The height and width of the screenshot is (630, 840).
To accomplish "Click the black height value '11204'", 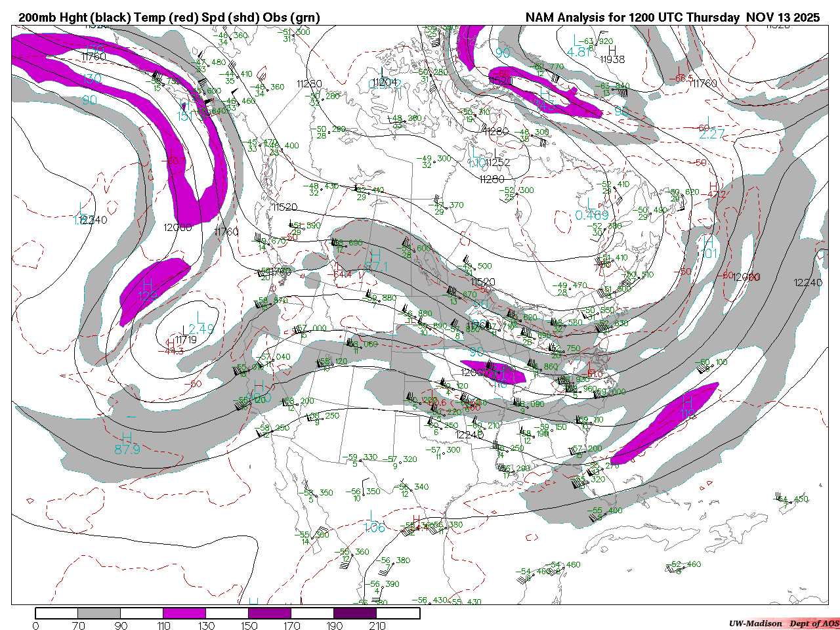I will [x=385, y=83].
